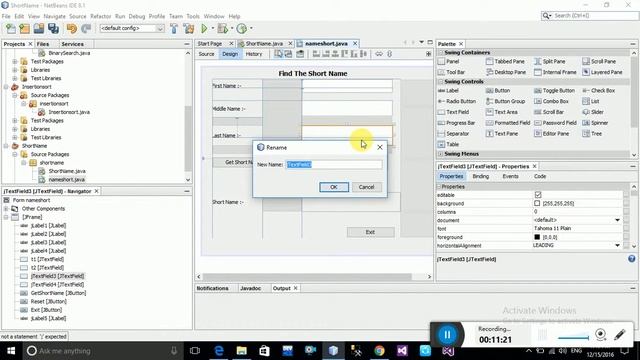Image resolution: width=640 pixels, height=360 pixels.
Task: Open the Navigate menu
Action: click(55, 16)
